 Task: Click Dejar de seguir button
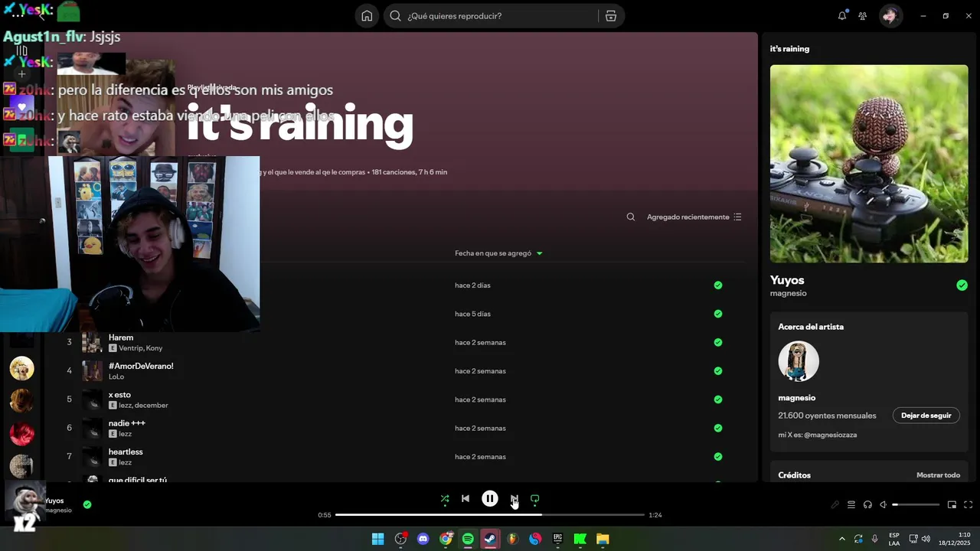[926, 416]
